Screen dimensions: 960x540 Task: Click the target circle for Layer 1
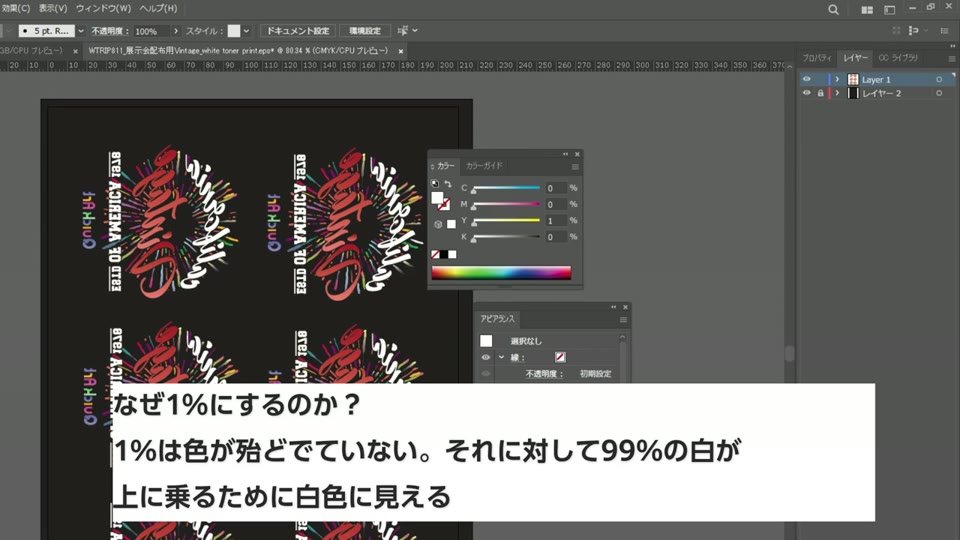(x=939, y=80)
